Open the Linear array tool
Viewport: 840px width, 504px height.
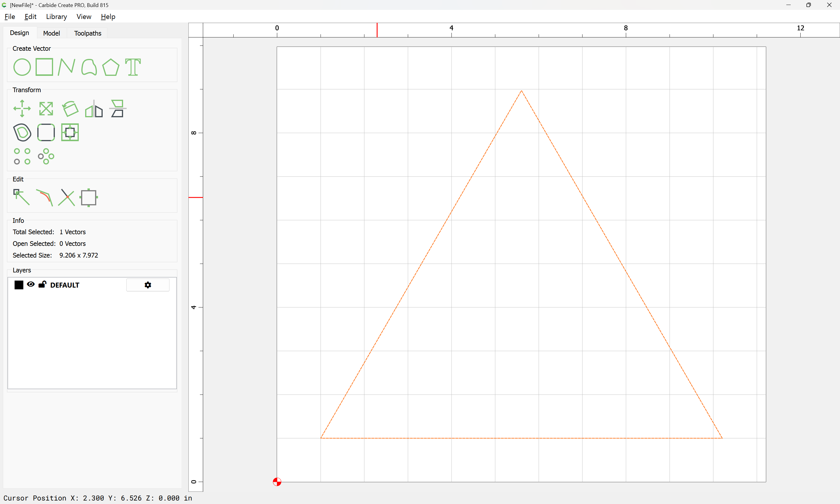(x=22, y=156)
